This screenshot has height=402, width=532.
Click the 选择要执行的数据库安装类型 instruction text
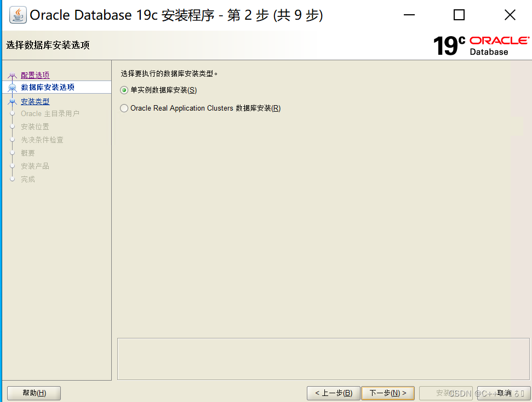tap(169, 73)
